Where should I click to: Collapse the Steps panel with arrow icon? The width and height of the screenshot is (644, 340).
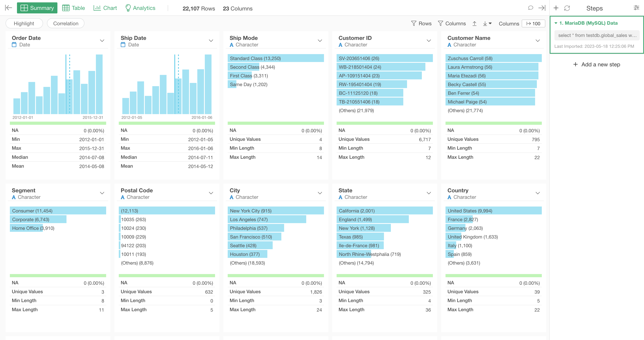[542, 8]
